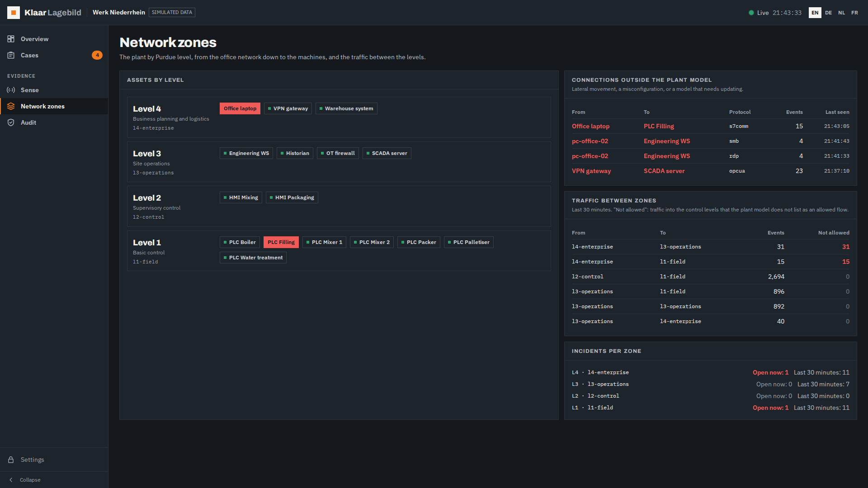Click the Cases clipboard icon
The width and height of the screenshot is (868, 488).
pyautogui.click(x=11, y=55)
